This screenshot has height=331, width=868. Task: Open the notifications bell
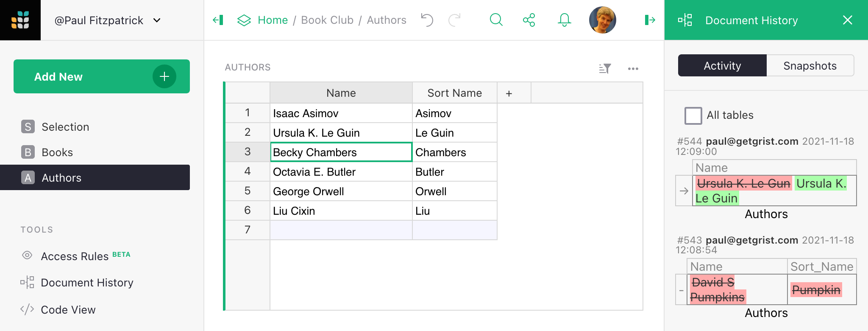[x=564, y=20]
